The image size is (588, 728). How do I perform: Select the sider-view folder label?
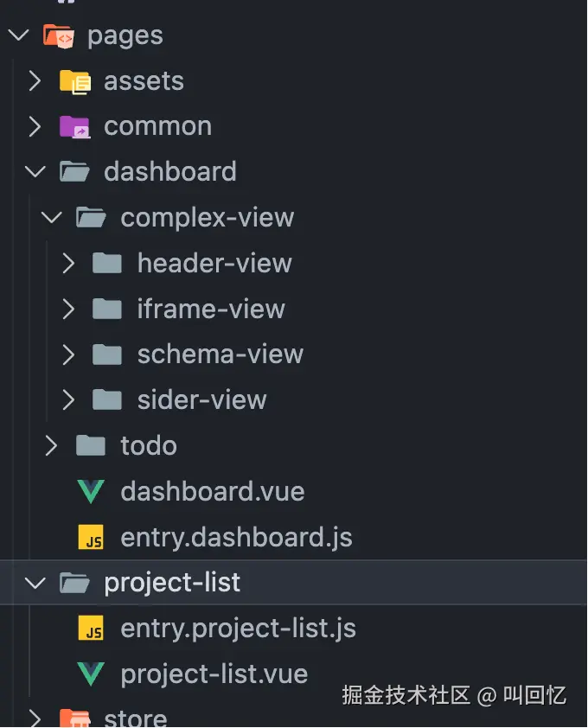tap(201, 400)
